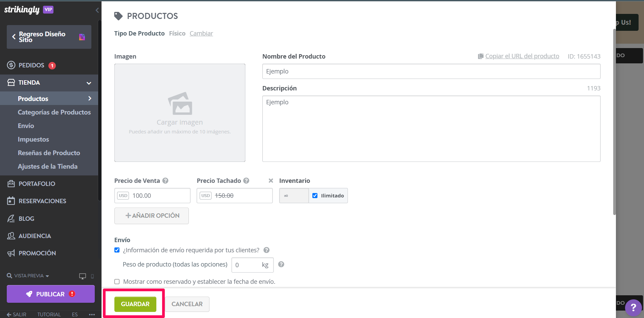644x318 pixels.
Task: Click the Precio Tachado help icon
Action: [x=246, y=181]
